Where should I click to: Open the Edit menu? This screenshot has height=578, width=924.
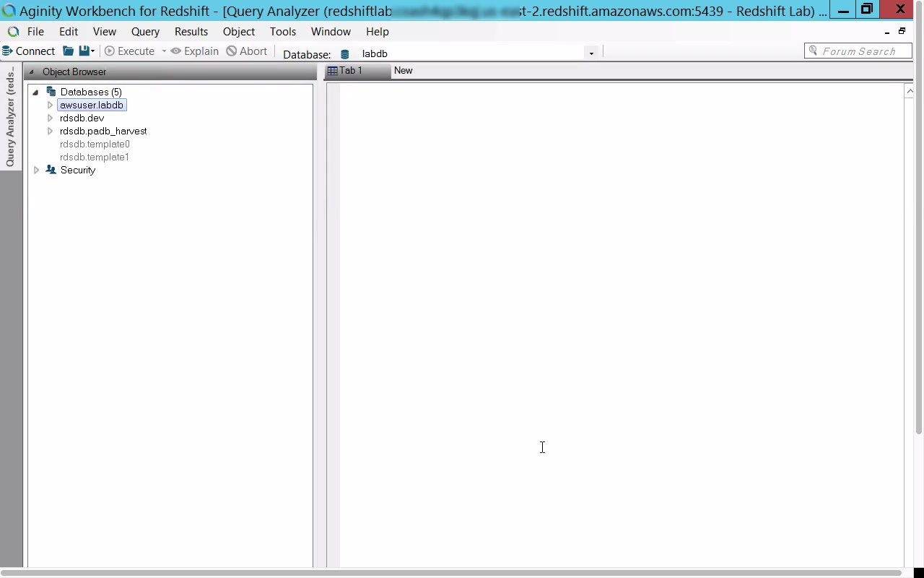click(69, 32)
